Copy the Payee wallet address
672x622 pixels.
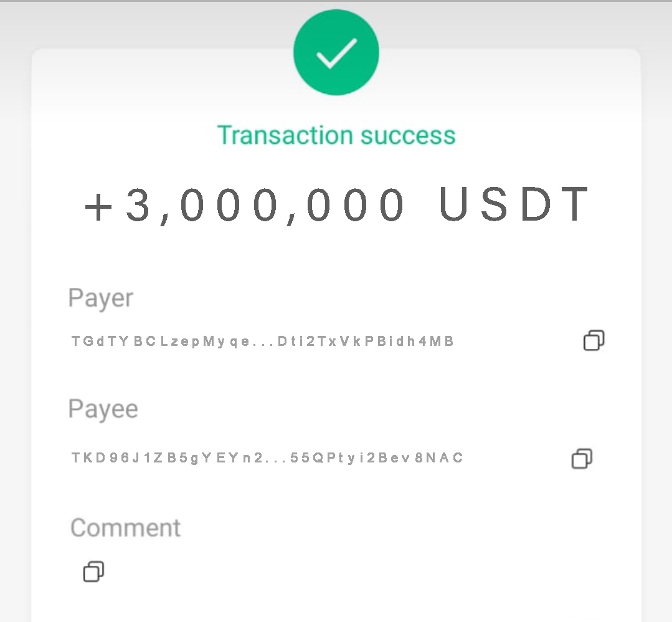[x=582, y=459]
